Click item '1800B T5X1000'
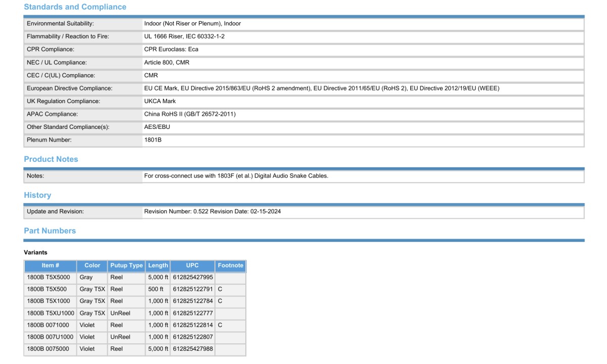This screenshot has height=364, width=607. 49,301
